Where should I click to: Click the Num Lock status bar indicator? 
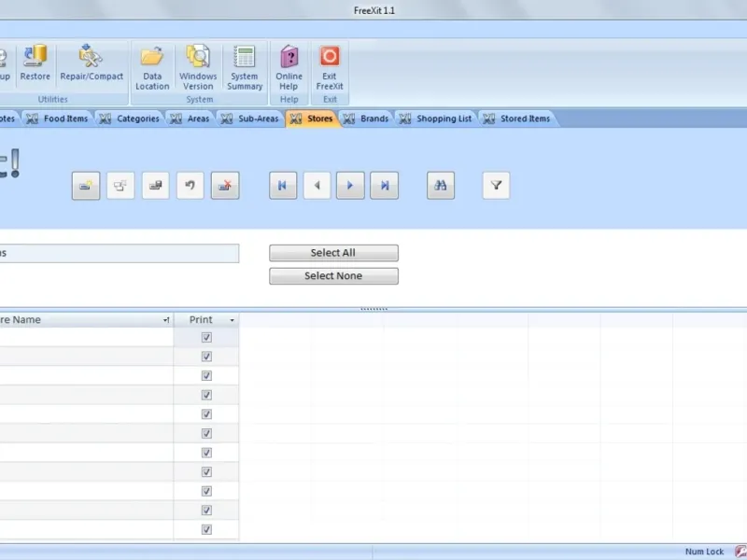[704, 552]
